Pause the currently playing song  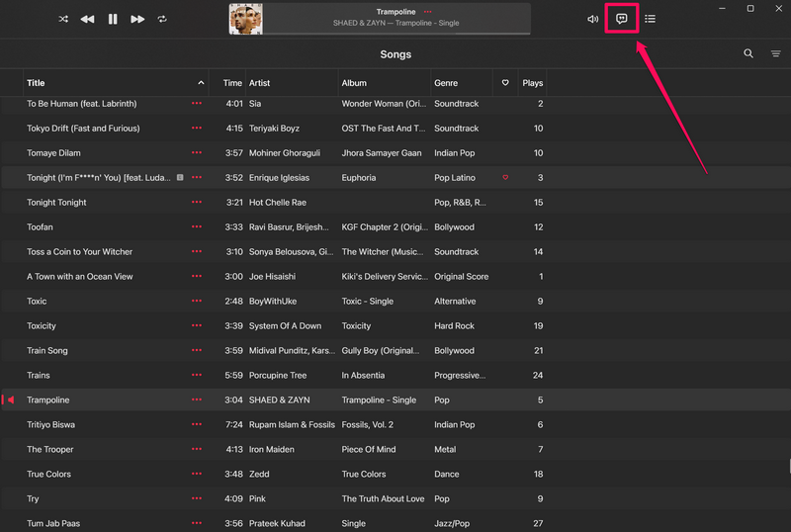point(113,19)
